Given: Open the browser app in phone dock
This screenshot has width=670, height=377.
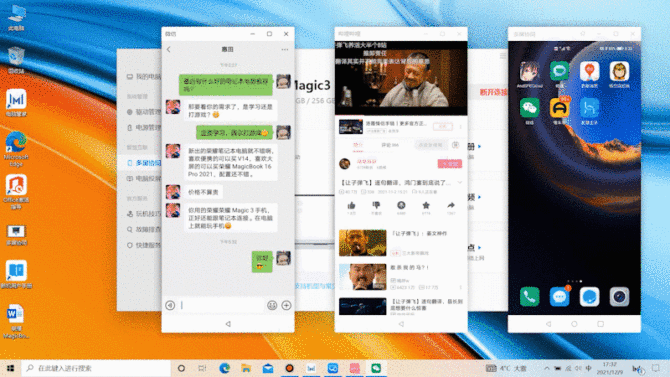Looking at the screenshot, I should pyautogui.click(x=589, y=297).
